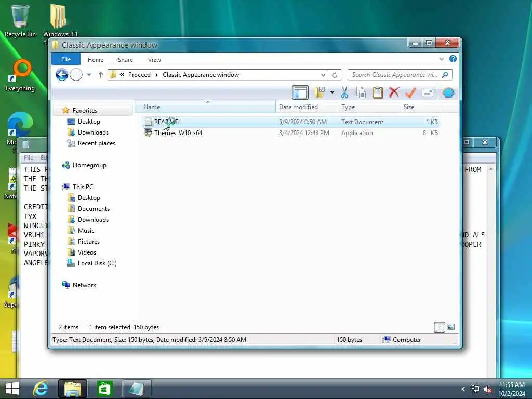Image resolution: width=532 pixels, height=399 pixels.
Task: Open folder options toolbar icon
Action: (x=320, y=92)
